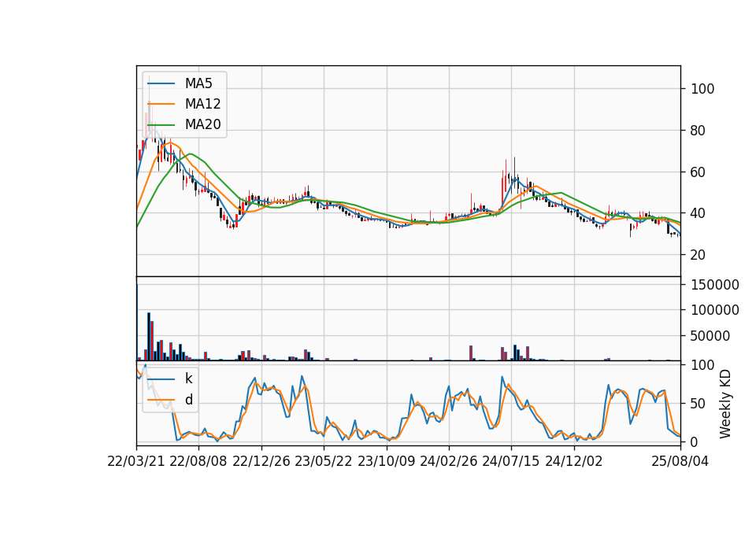
Task: Click the MA20 legend label
Action: click(202, 124)
